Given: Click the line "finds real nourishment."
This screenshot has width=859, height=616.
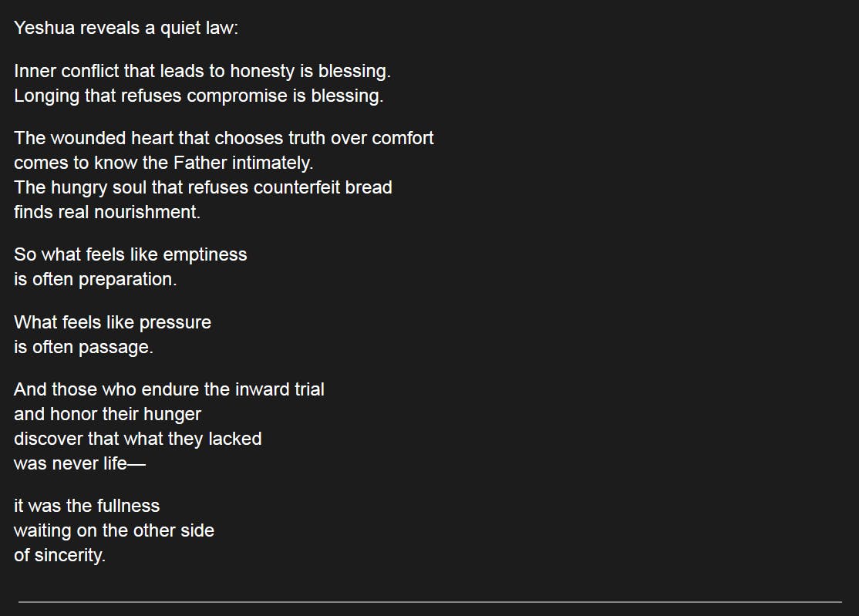Looking at the screenshot, I should [x=107, y=213].
